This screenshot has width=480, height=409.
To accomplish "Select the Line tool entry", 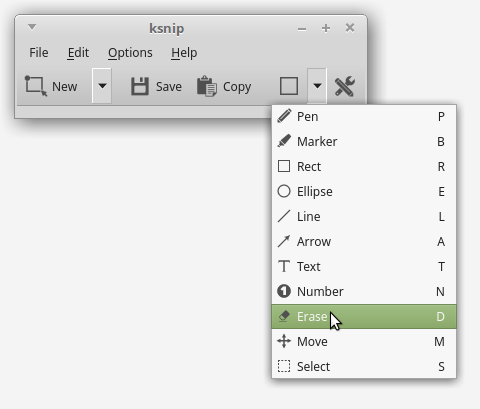I will click(364, 217).
